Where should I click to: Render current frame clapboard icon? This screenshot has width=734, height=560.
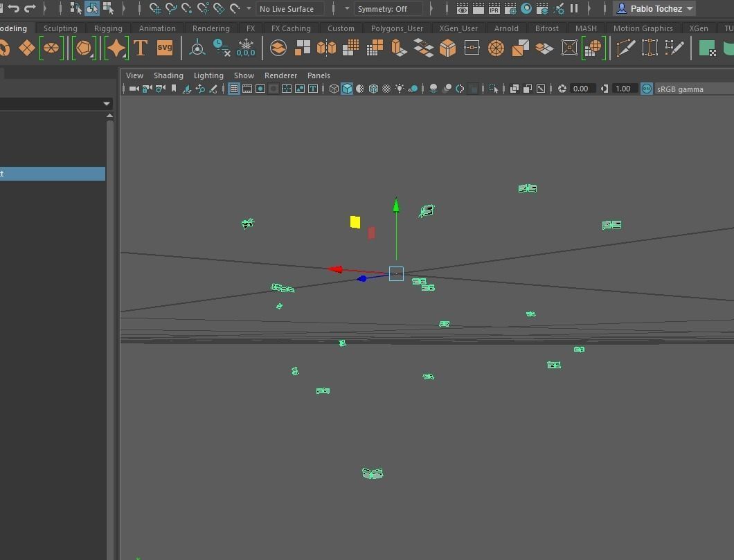(x=478, y=8)
